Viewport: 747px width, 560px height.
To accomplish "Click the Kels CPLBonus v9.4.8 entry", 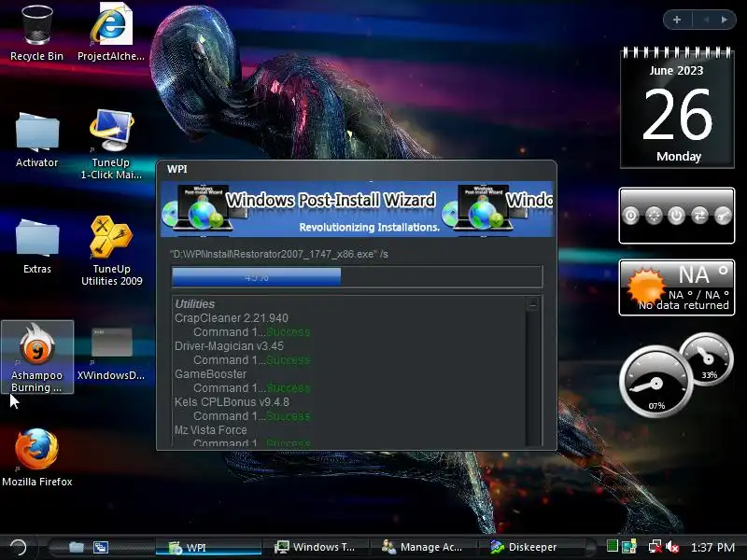I will coord(232,402).
